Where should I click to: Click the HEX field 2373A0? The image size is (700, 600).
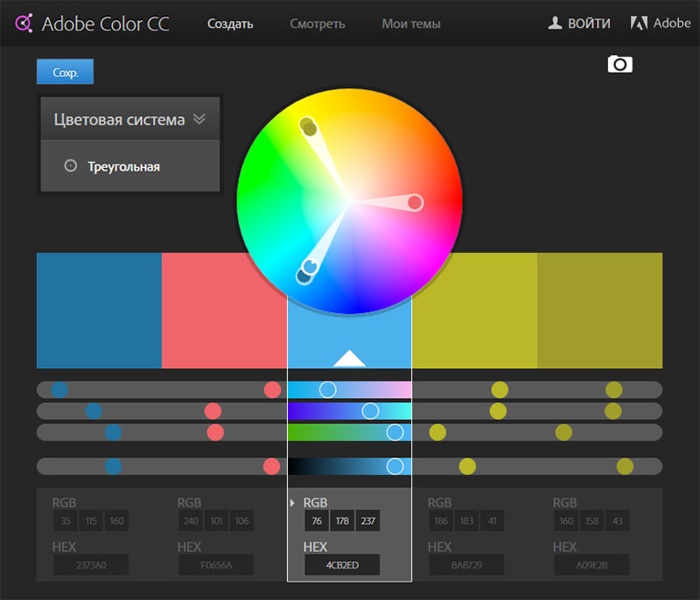[91, 565]
